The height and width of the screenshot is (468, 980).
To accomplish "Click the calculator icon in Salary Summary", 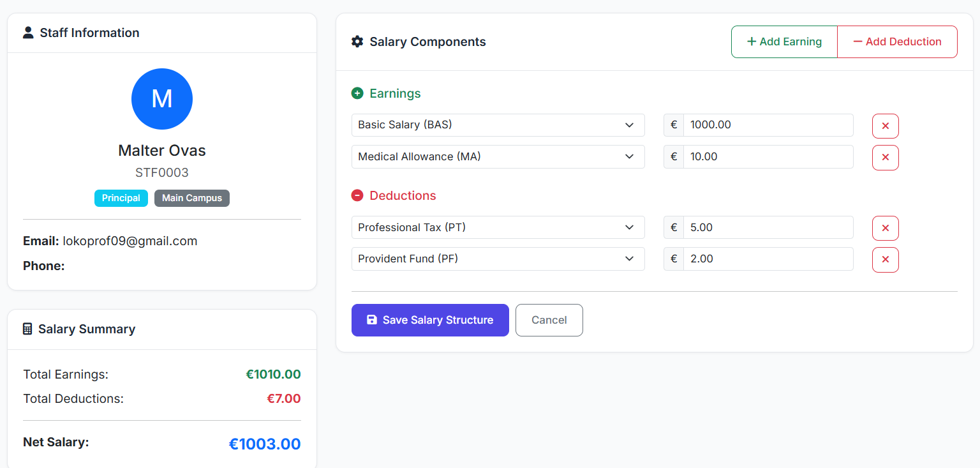I will (27, 329).
